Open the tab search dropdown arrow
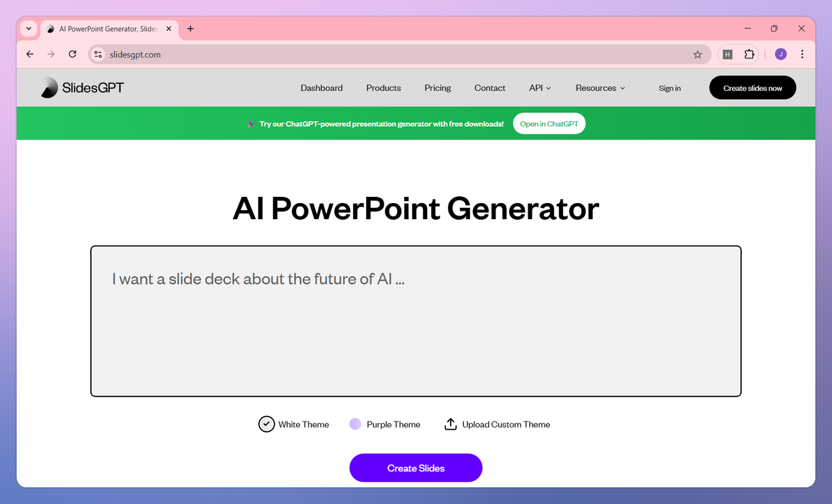 tap(28, 28)
